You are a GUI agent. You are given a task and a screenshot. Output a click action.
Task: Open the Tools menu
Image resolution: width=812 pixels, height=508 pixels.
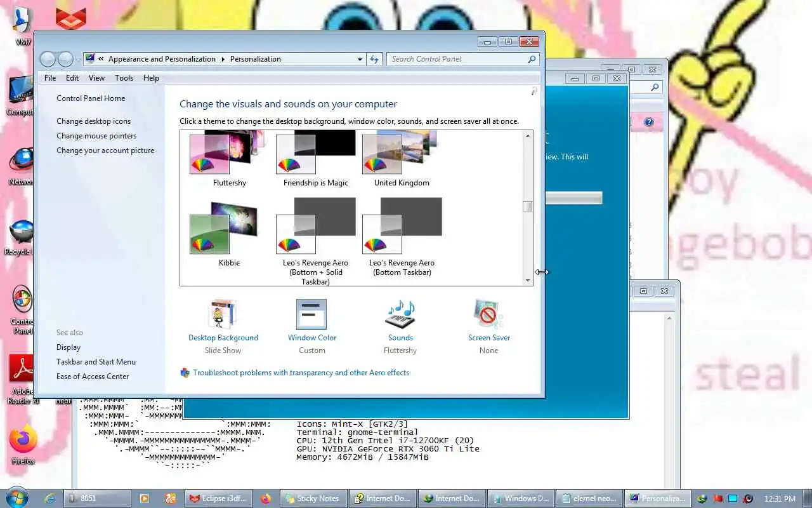pos(124,78)
